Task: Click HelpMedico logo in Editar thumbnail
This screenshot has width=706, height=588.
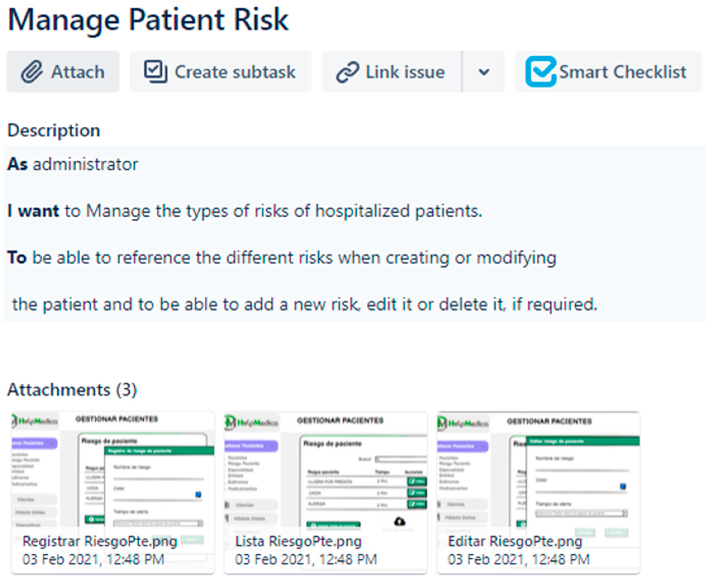Action: (x=463, y=423)
